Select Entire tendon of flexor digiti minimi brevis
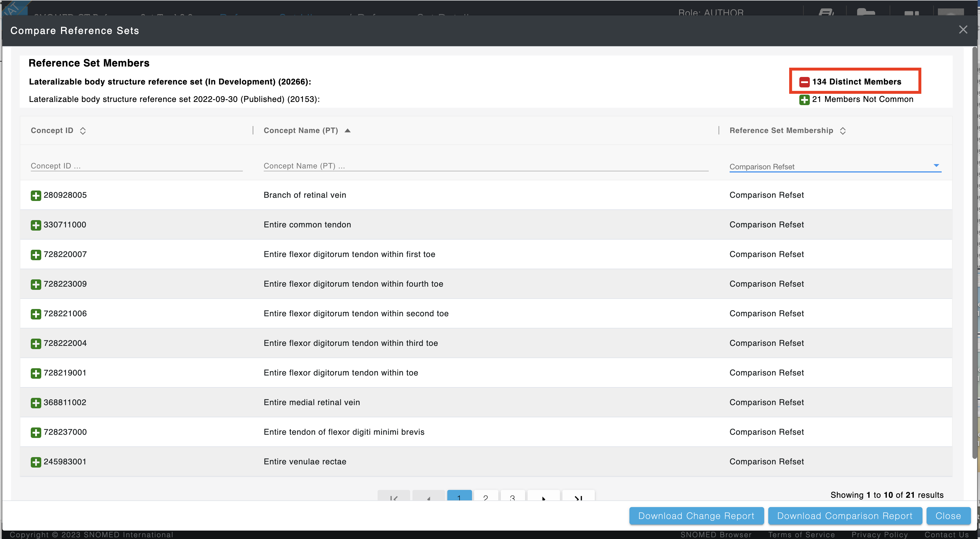This screenshot has height=539, width=980. (x=344, y=432)
